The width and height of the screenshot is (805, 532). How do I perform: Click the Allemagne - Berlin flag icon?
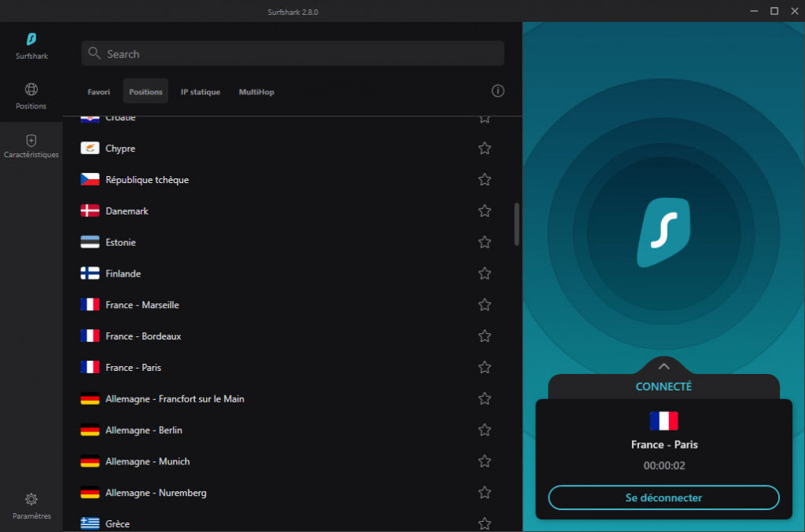pyautogui.click(x=90, y=430)
